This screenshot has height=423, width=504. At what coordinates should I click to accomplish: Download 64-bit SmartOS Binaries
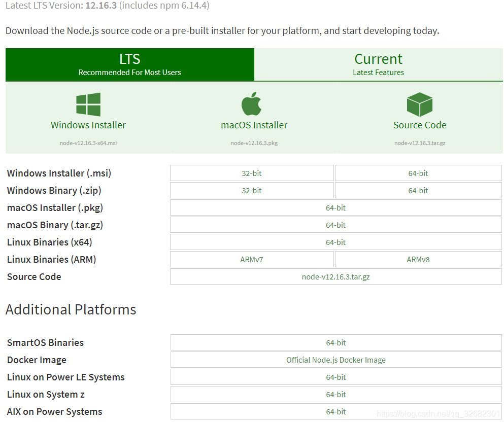pyautogui.click(x=336, y=343)
